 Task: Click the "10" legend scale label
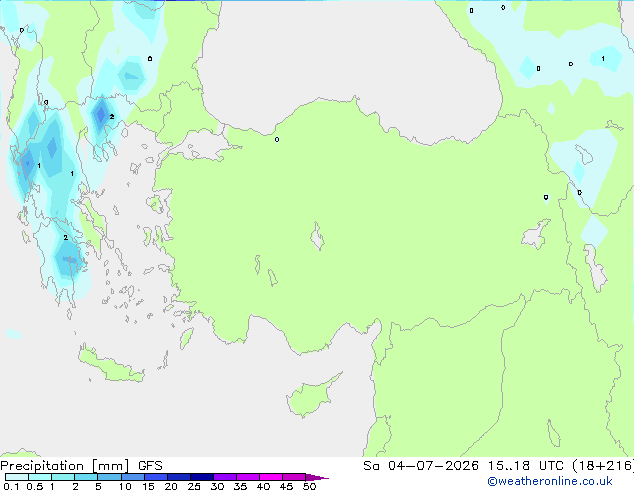[125, 486]
